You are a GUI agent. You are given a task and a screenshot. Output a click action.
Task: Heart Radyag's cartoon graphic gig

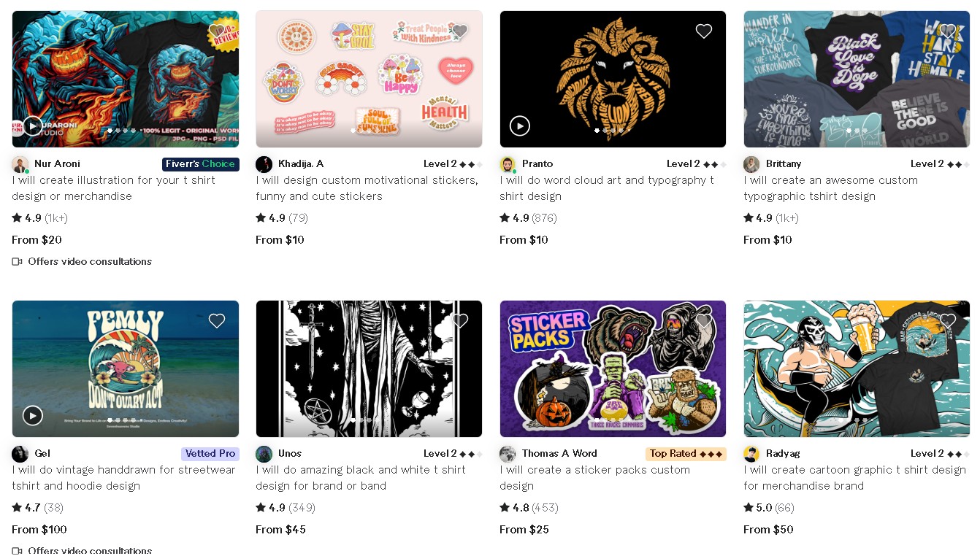pyautogui.click(x=948, y=321)
